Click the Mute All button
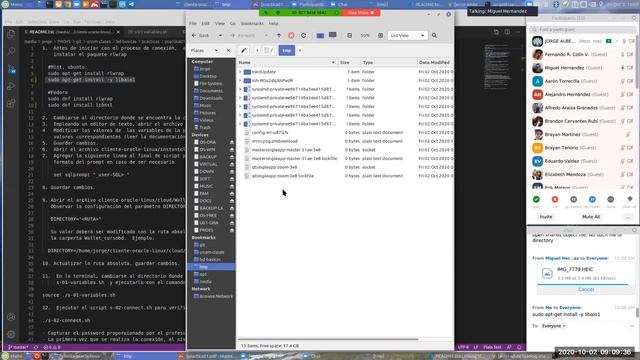Image resolution: width=640 pixels, height=360 pixels. coord(591,217)
